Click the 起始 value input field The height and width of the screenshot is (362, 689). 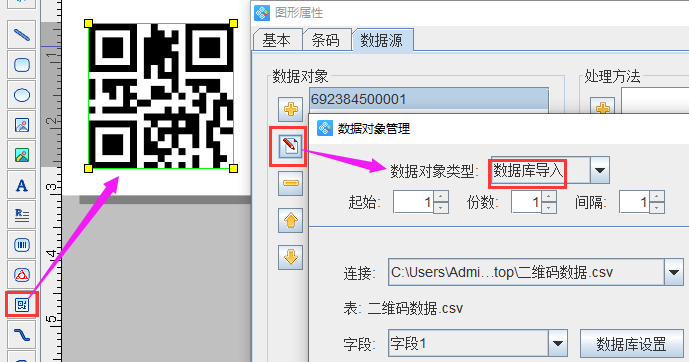point(413,202)
